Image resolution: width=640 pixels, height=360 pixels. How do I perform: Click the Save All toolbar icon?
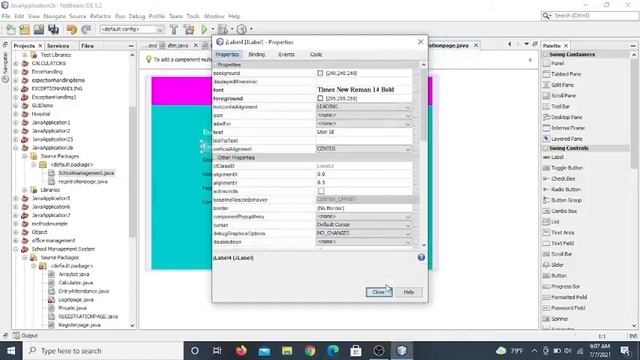tap(53, 29)
